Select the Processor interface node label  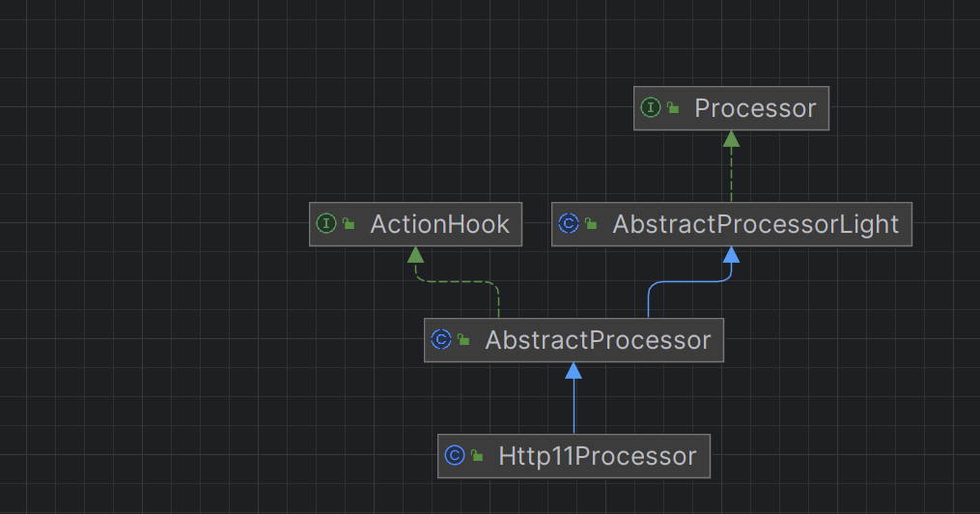click(755, 108)
